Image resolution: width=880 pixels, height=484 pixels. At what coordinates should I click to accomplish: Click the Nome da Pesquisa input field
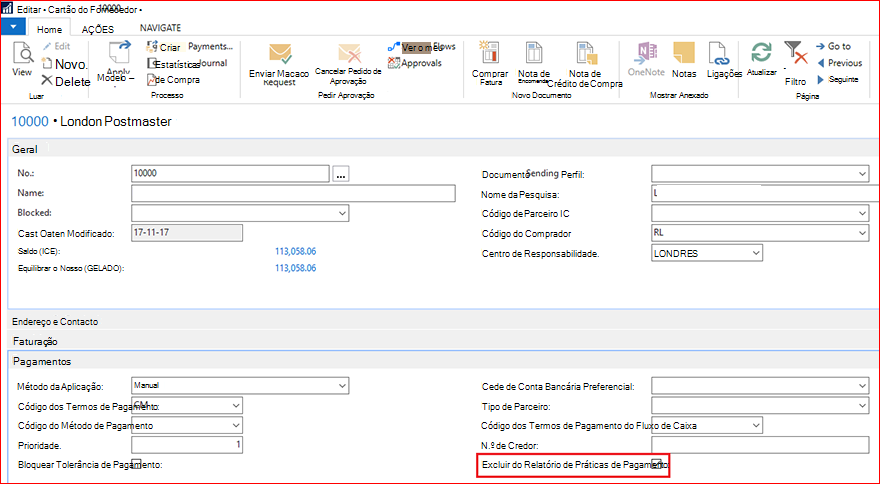pyautogui.click(x=765, y=193)
